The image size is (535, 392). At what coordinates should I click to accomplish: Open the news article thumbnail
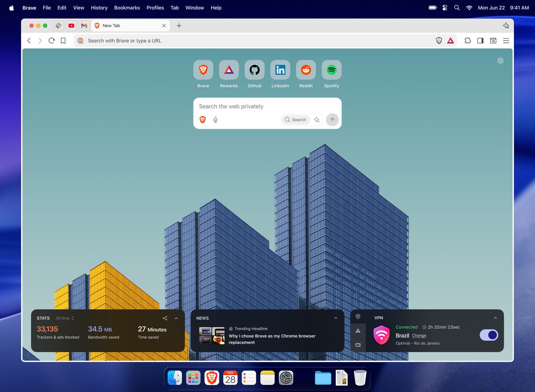pyautogui.click(x=212, y=335)
